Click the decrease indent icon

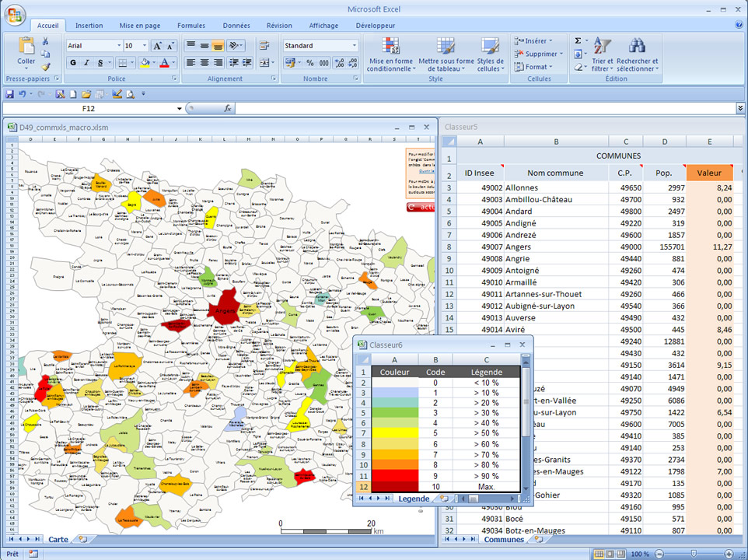[234, 62]
